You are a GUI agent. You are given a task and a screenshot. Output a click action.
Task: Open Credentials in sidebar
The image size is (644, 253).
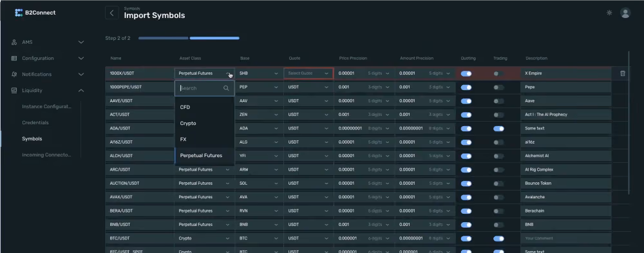[x=35, y=122]
